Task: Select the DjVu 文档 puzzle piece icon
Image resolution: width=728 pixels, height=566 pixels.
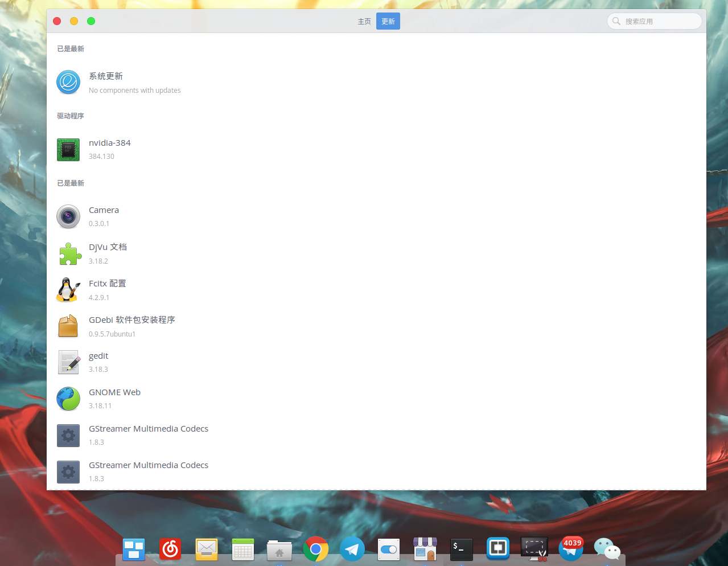Action: (x=69, y=254)
